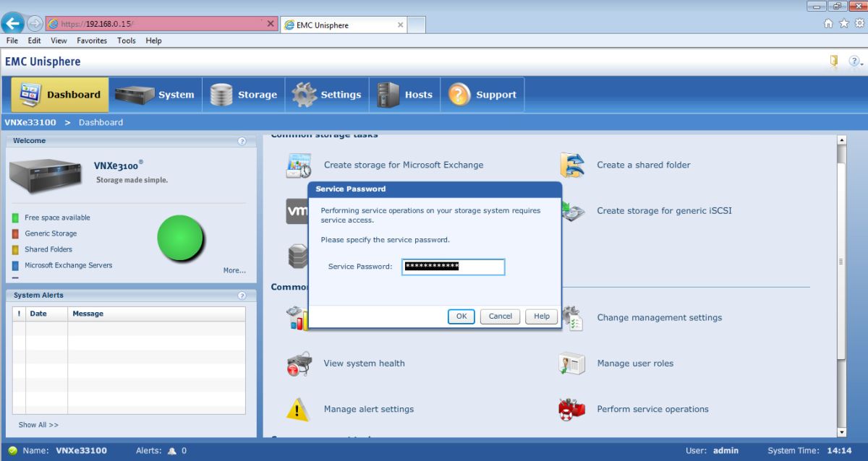Click the Show All >> alerts link
This screenshot has width=868, height=461.
click(38, 425)
